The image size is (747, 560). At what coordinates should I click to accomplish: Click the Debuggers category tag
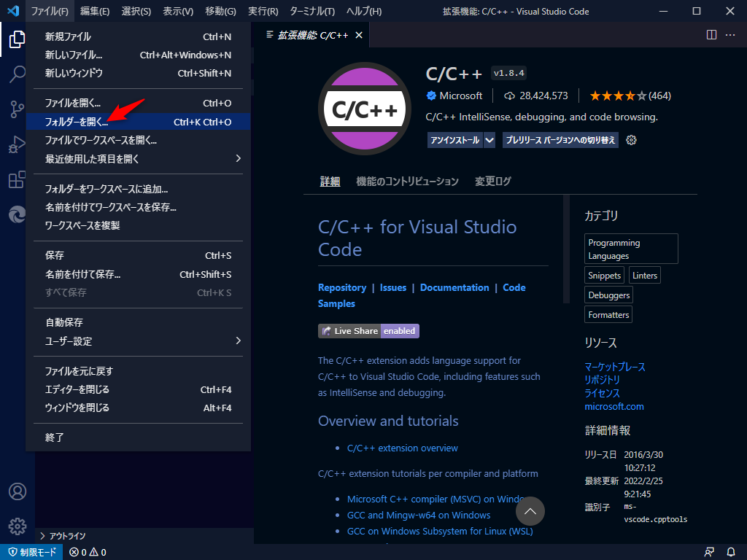609,295
